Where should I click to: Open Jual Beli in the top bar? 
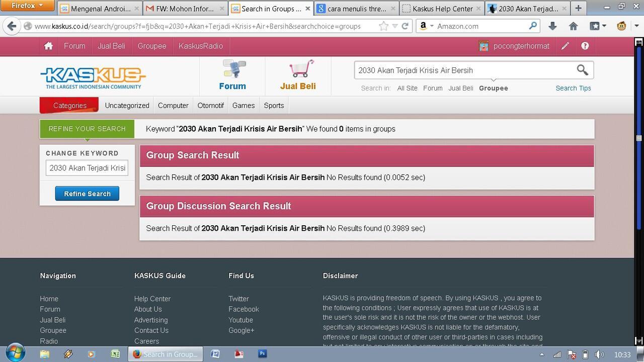coord(111,46)
